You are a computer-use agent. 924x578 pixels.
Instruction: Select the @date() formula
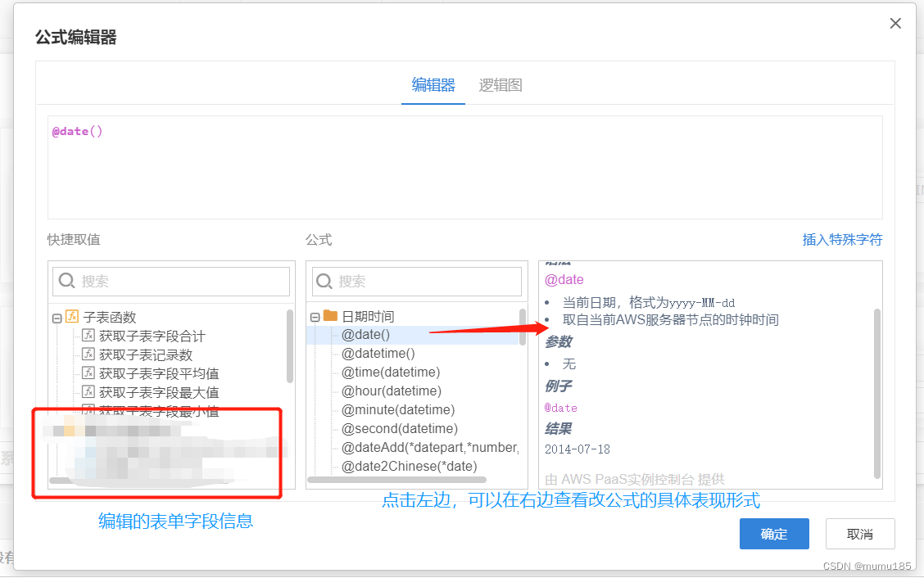click(365, 335)
